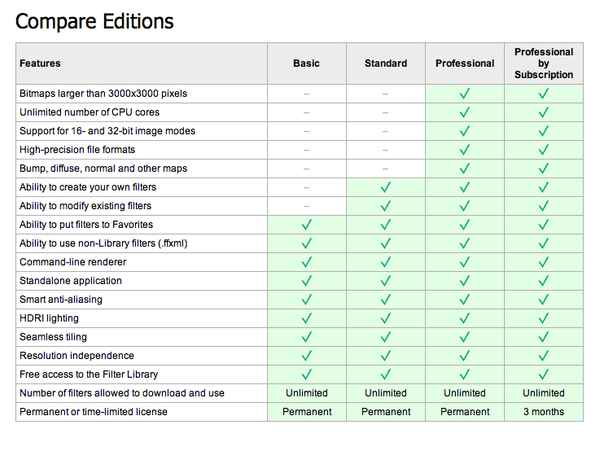This screenshot has height=451, width=600.
Task: Click Basic Unlimited filters download cell
Action: [x=307, y=393]
